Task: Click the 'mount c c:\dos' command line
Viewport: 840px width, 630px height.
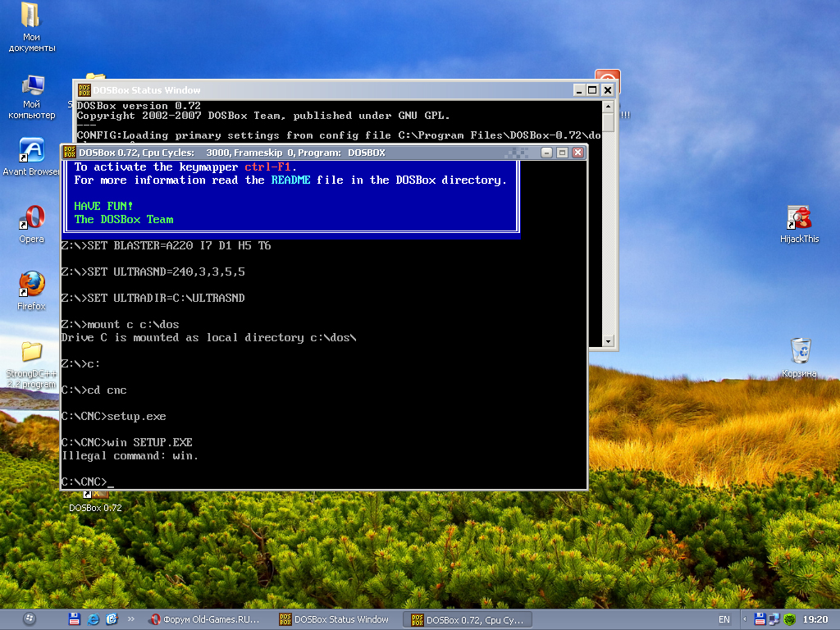Action: [x=120, y=325]
